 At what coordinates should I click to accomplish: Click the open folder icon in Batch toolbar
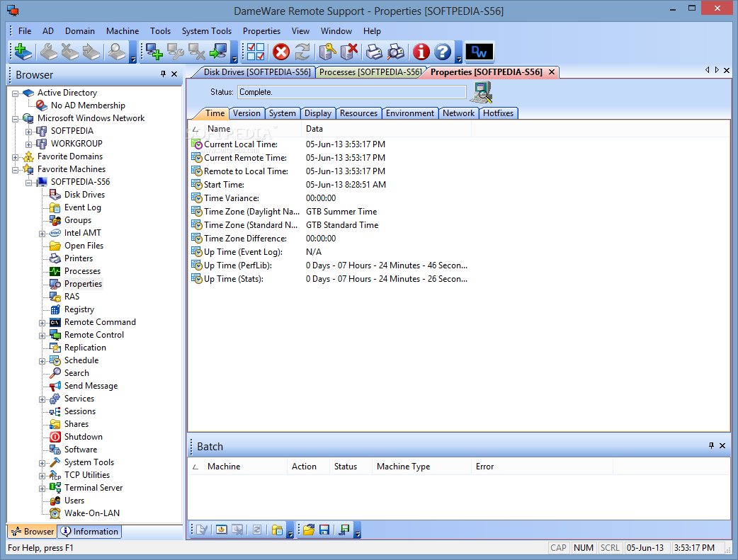(x=309, y=530)
